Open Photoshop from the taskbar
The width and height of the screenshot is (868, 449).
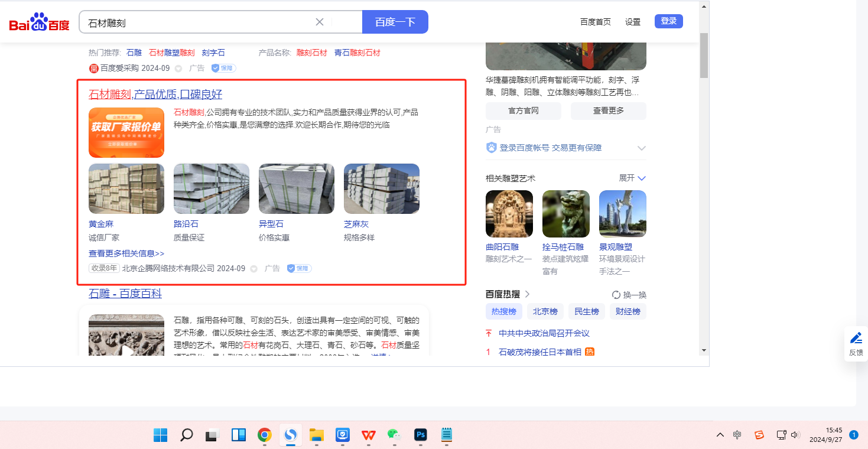[421, 435]
